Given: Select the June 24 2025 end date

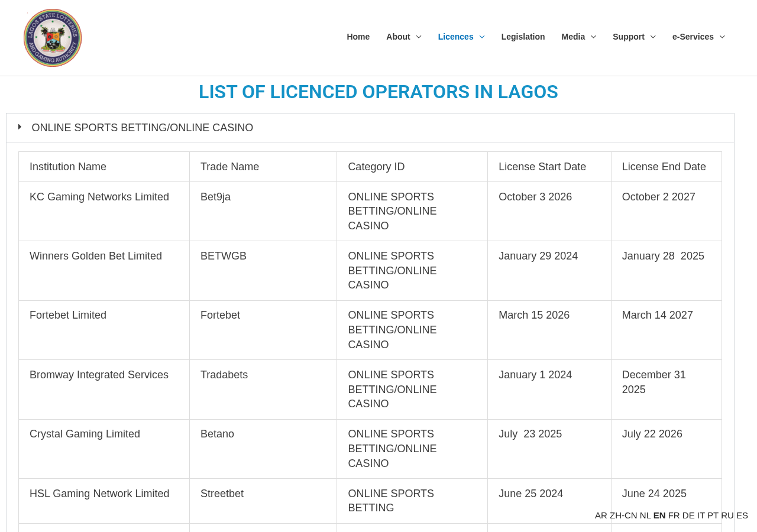Looking at the screenshot, I should (x=667, y=501).
